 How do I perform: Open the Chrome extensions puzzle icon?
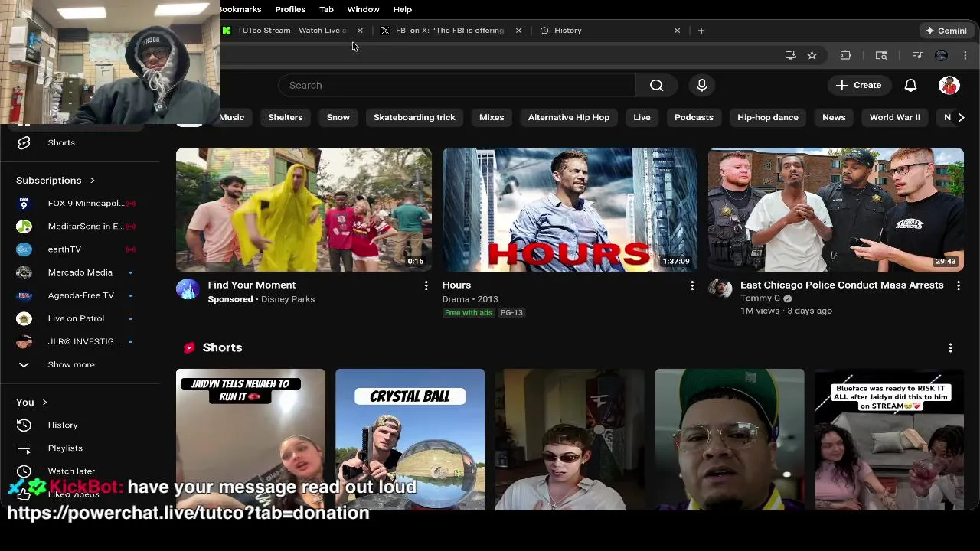[845, 55]
